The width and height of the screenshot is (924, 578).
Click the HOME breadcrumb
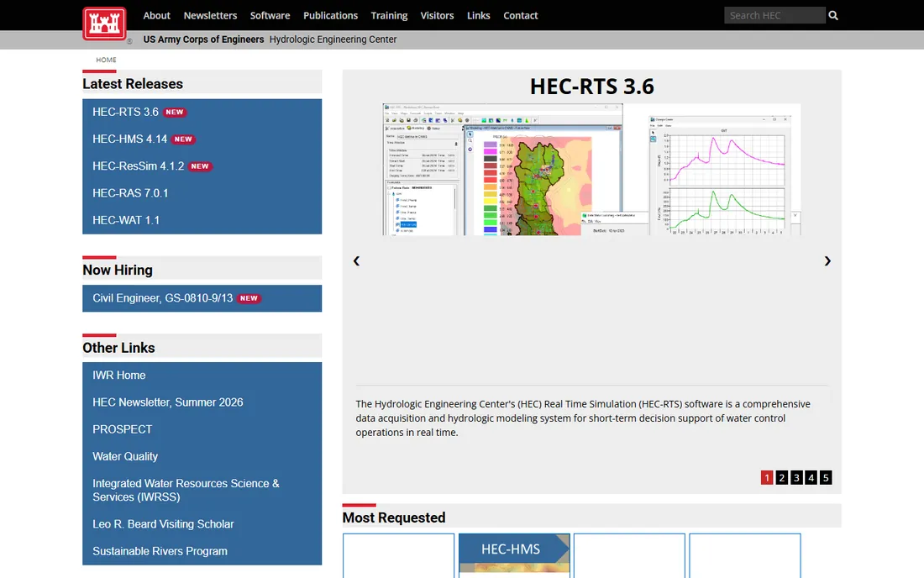pos(106,60)
